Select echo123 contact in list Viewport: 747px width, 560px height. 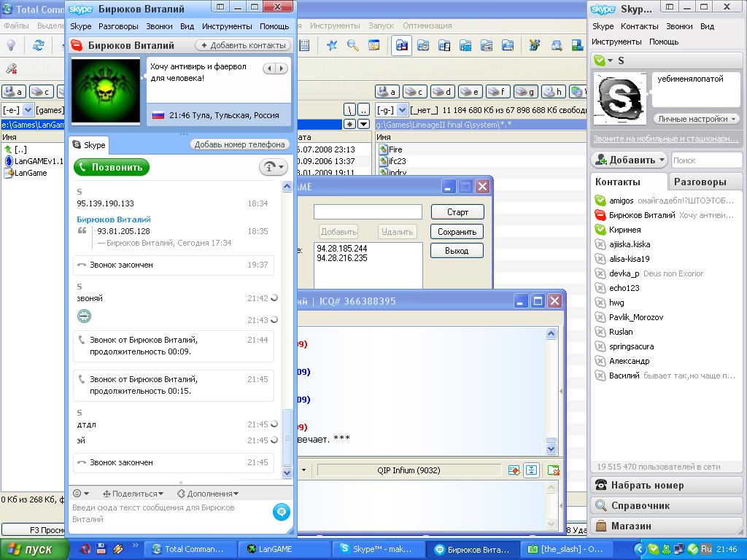click(665, 288)
